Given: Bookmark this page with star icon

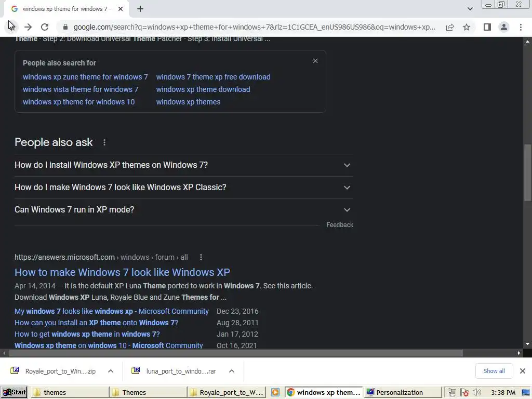Looking at the screenshot, I should 467,27.
